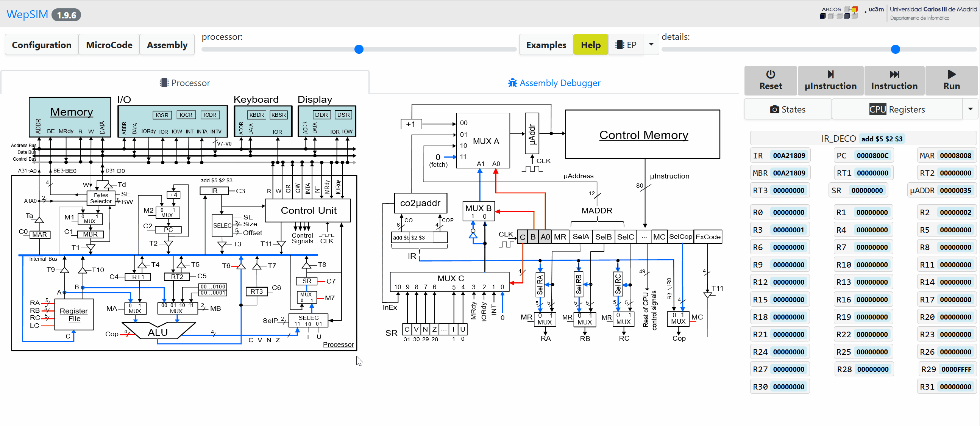Open the Examples list
The height and width of the screenshot is (426, 980).
tap(546, 45)
